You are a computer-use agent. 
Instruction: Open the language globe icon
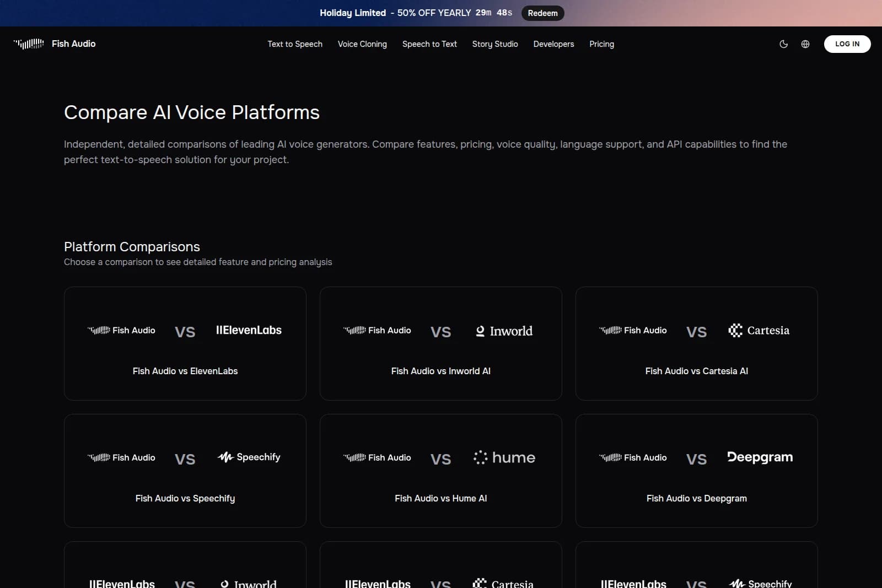pos(805,44)
